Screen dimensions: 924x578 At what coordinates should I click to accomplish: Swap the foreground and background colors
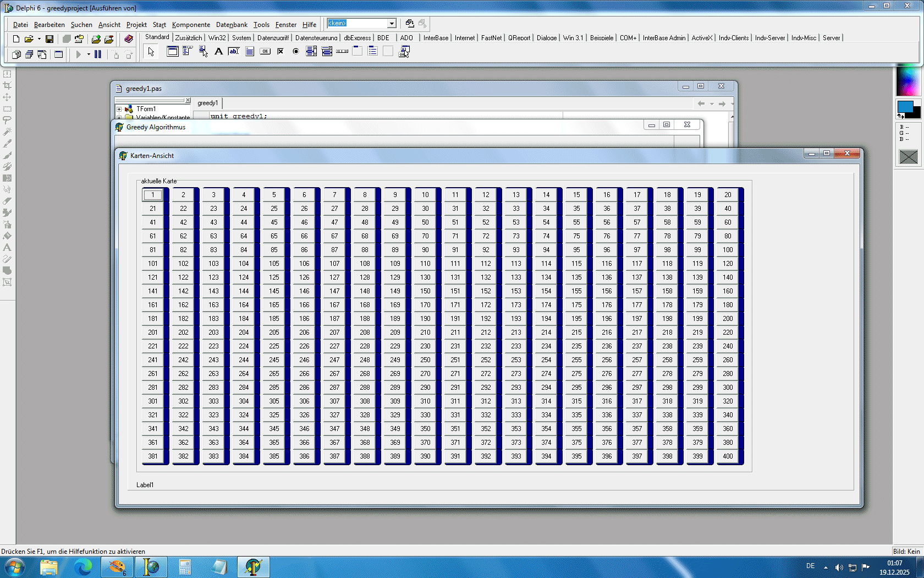coord(900,116)
